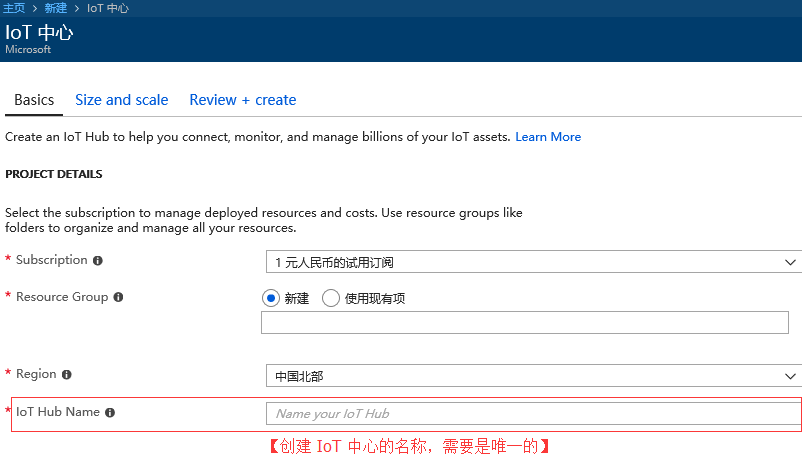
Task: Click the IoT Hub Name info icon
Action: 110,413
